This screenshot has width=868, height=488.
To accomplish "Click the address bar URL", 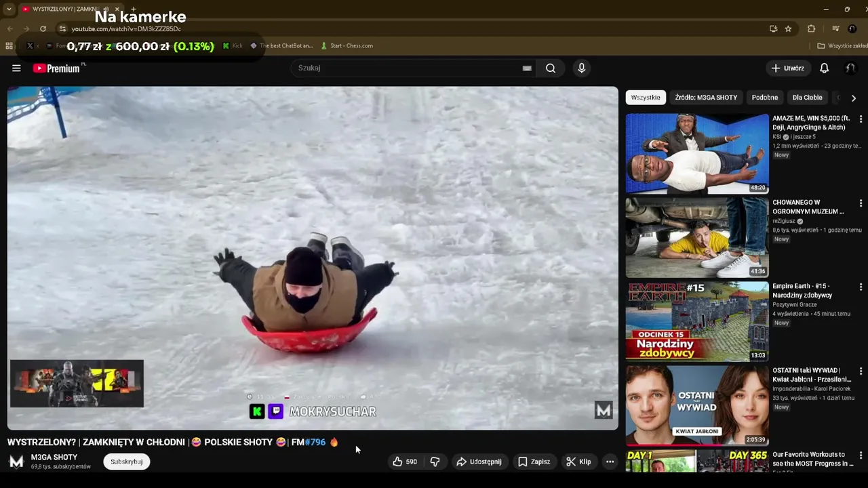I will [126, 28].
